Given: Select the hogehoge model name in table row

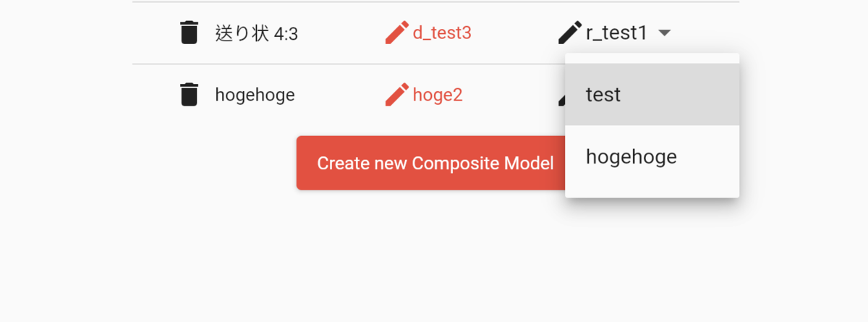Looking at the screenshot, I should (x=255, y=95).
